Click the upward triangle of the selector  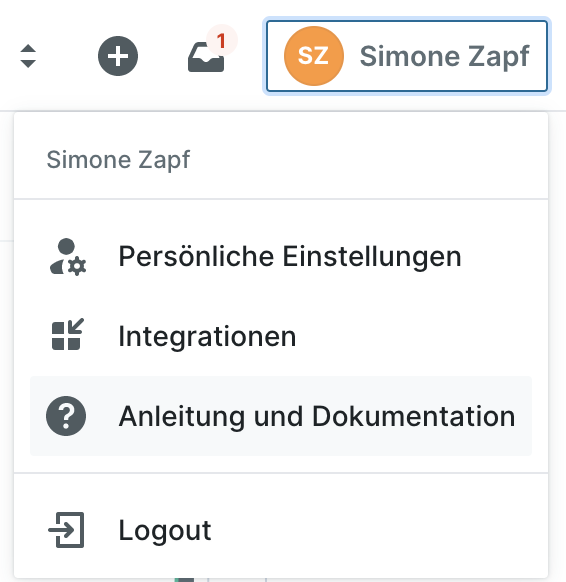coord(28,49)
